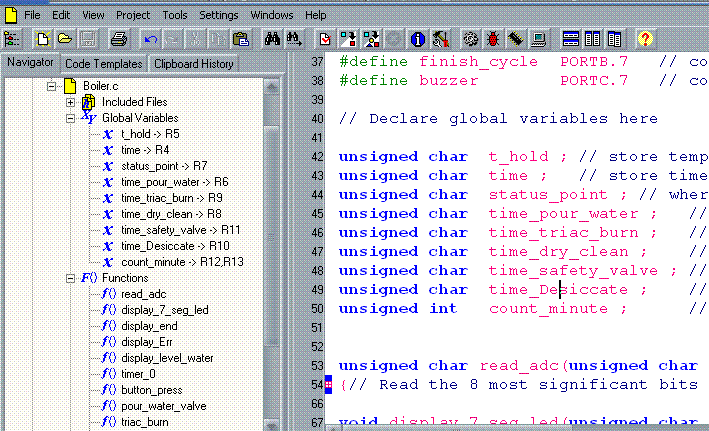Select variable time_pour_water -> R6

(x=175, y=182)
